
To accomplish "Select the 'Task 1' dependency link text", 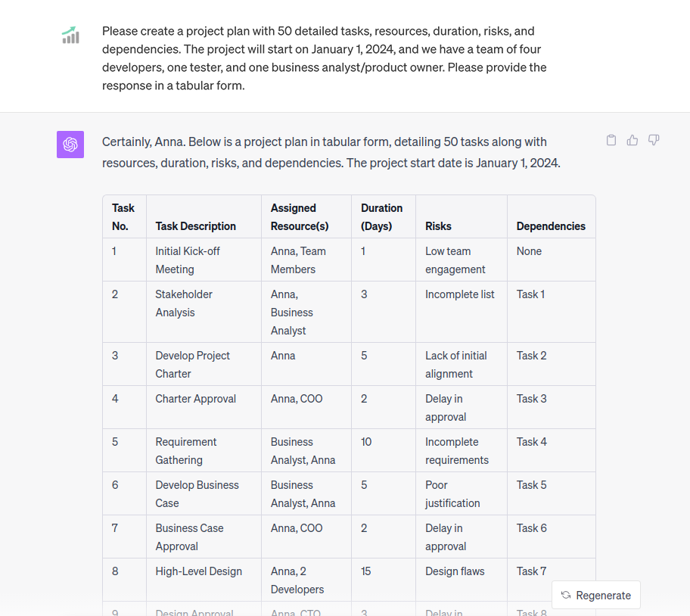I will click(x=530, y=294).
